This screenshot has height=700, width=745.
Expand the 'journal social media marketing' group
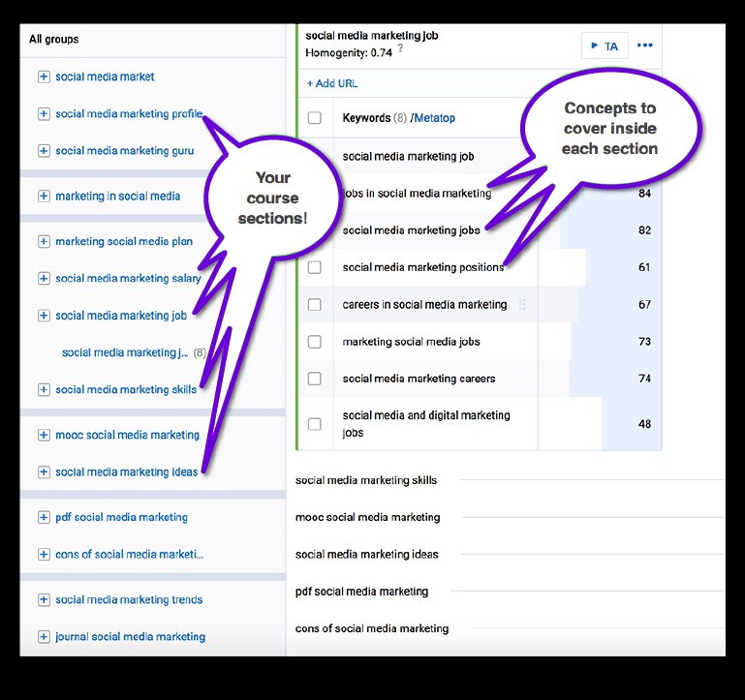44,636
